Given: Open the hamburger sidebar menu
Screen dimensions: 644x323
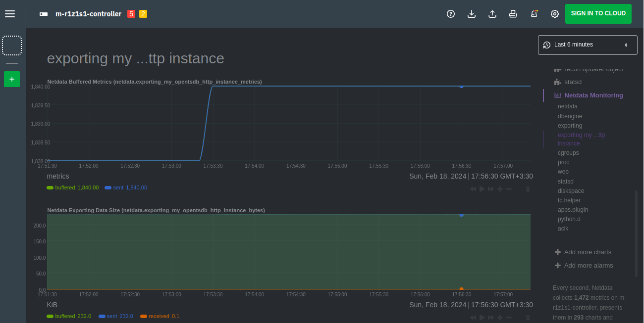Looking at the screenshot, I should [10, 14].
